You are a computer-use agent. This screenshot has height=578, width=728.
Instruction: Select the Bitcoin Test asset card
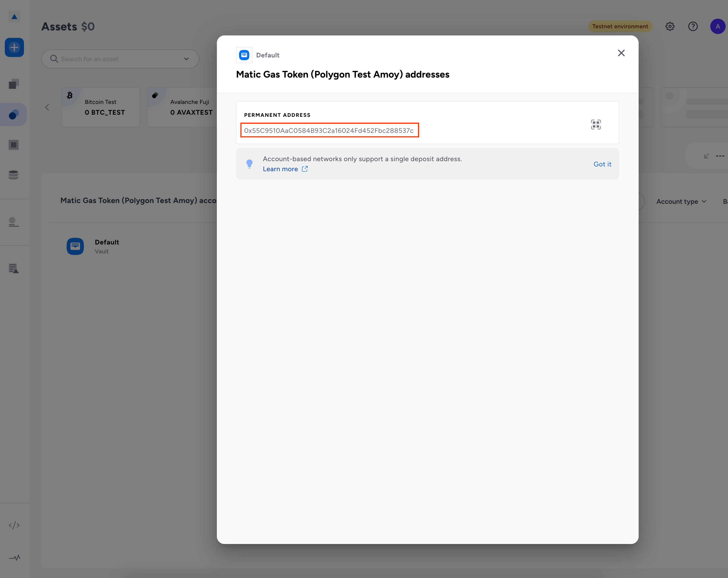click(101, 107)
